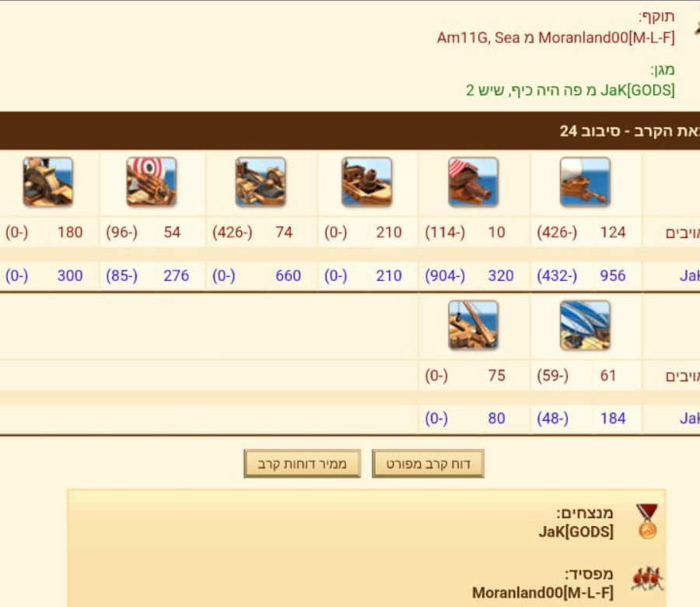Click loser name Moranland00[M-L-F]
Image resolution: width=700 pixels, height=607 pixels.
tap(543, 593)
